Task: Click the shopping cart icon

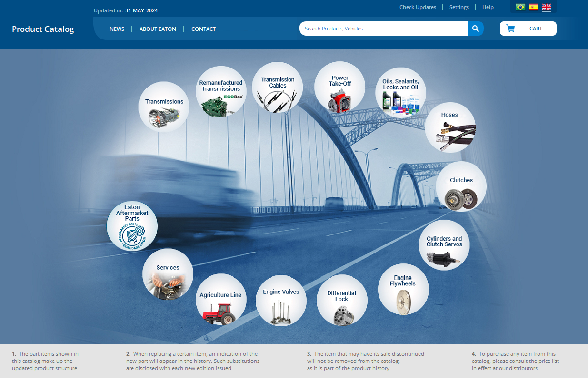Action: tap(510, 29)
